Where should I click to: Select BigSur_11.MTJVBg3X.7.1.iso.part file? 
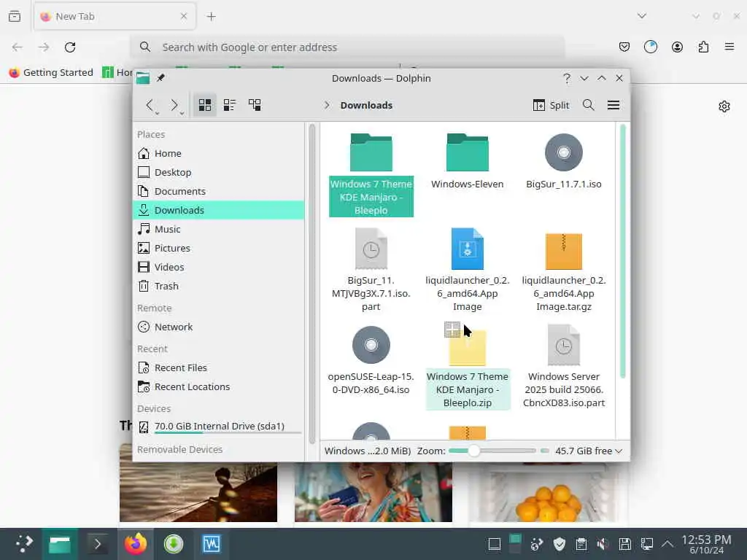click(x=371, y=270)
